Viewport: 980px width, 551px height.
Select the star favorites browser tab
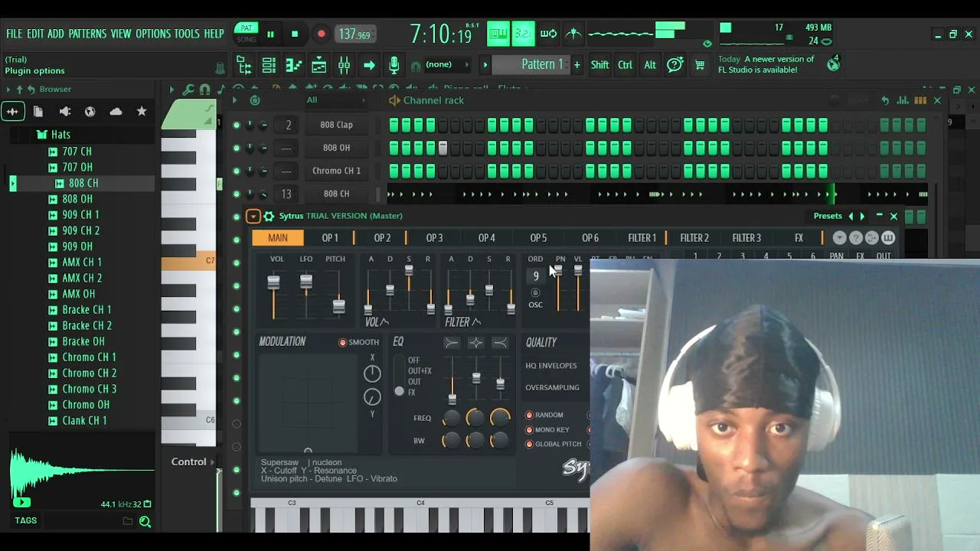coord(142,112)
